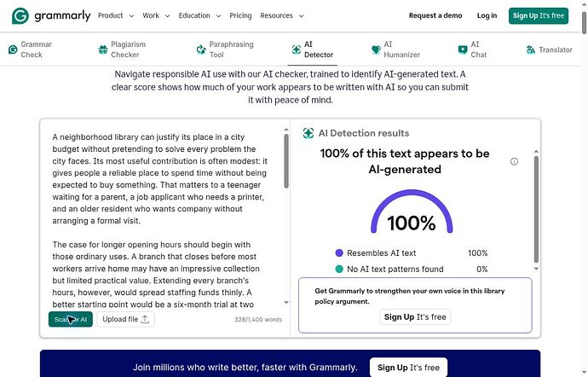Click the Grammar Check shield icon
Viewport: 588px width, 377px height.
pos(13,49)
